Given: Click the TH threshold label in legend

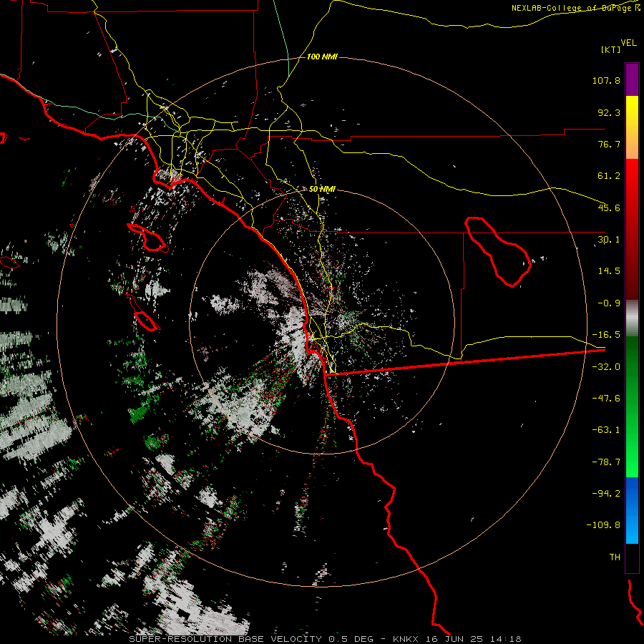Looking at the screenshot, I should (615, 557).
